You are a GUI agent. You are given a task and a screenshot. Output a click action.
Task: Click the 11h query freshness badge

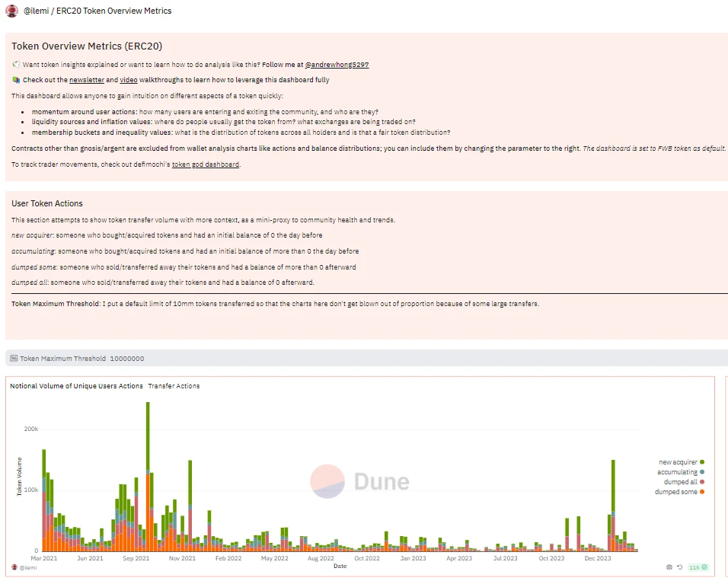point(698,567)
